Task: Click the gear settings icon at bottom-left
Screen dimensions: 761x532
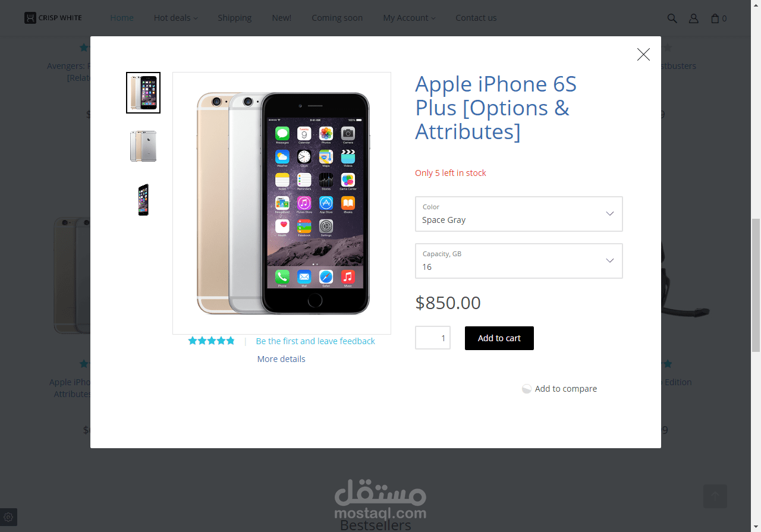Action: point(8,517)
